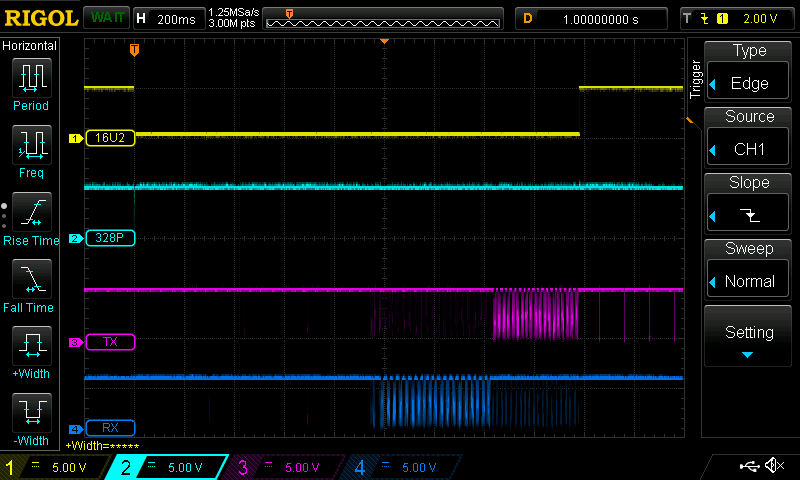Open the trigger Type Edge menu
This screenshot has width=800, height=480.
pos(749,70)
